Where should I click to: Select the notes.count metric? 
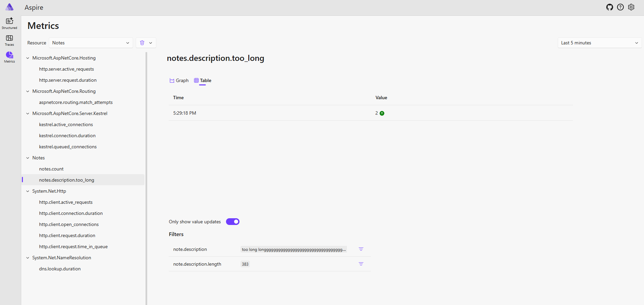coord(51,169)
